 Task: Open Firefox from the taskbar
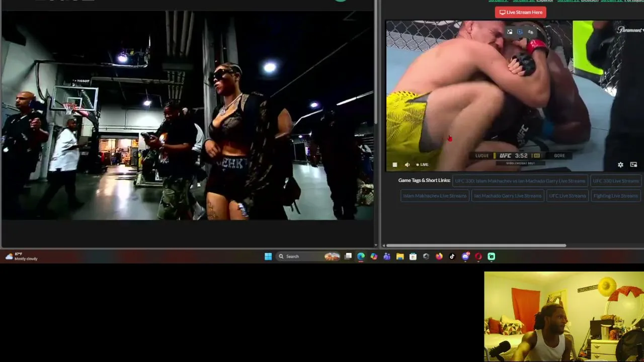(439, 256)
